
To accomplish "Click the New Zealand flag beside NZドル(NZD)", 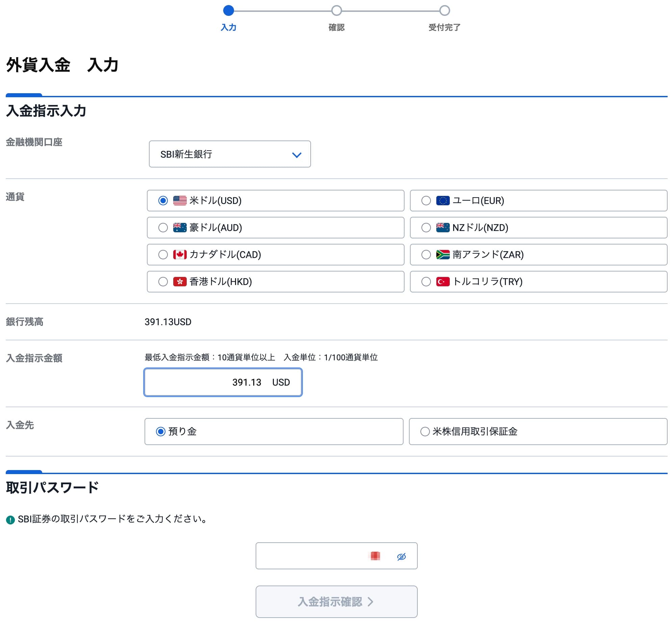I will tap(443, 228).
